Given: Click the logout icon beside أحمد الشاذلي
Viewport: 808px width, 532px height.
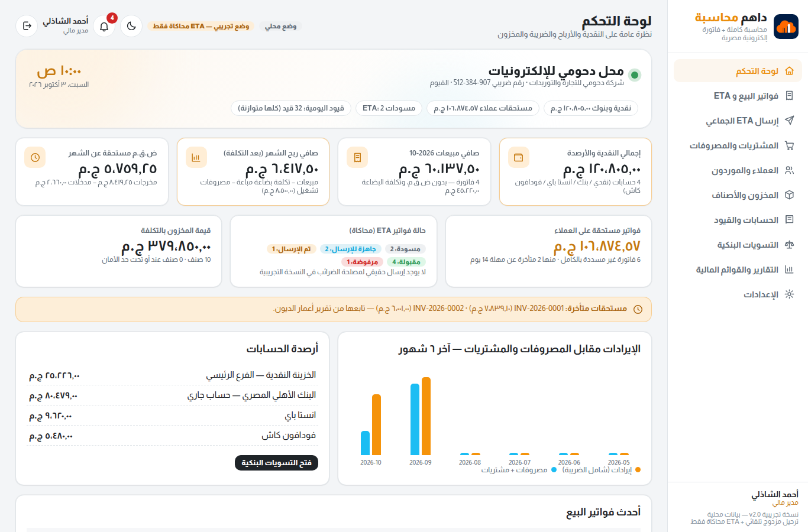Looking at the screenshot, I should pos(27,26).
